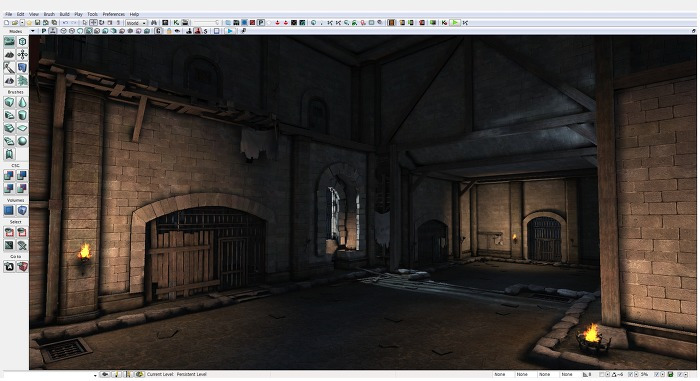Save the level with the floppy disk icon
Screen dimensions: 700x381
pyautogui.click(x=38, y=23)
